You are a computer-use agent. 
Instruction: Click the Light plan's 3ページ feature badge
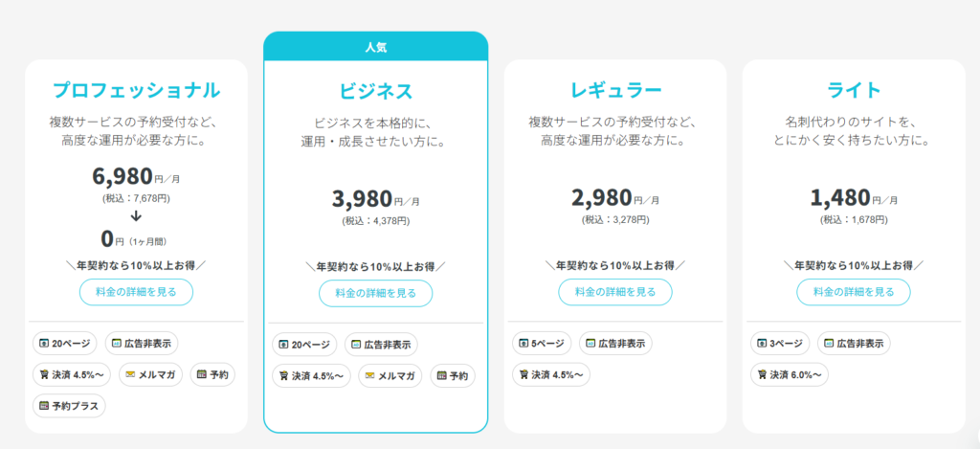(x=775, y=344)
